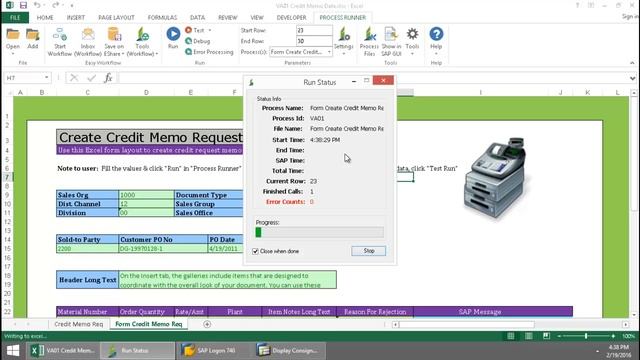Screen dimensions: 640x360
Task: Switch to the FORMULAS tab
Action: 162,18
